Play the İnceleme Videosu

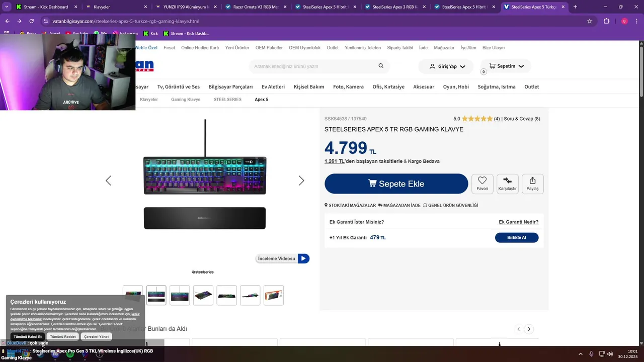282,258
